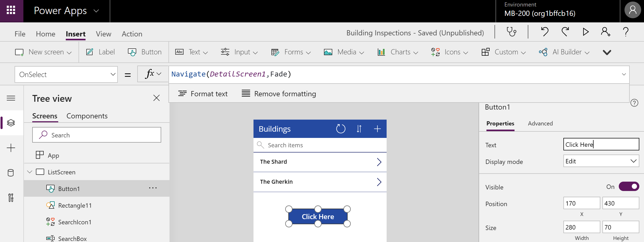
Task: Open the Power Apps title dropdown
Action: [96, 11]
